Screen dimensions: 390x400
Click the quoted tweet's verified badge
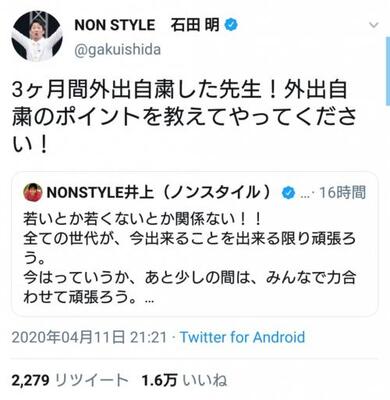click(288, 193)
